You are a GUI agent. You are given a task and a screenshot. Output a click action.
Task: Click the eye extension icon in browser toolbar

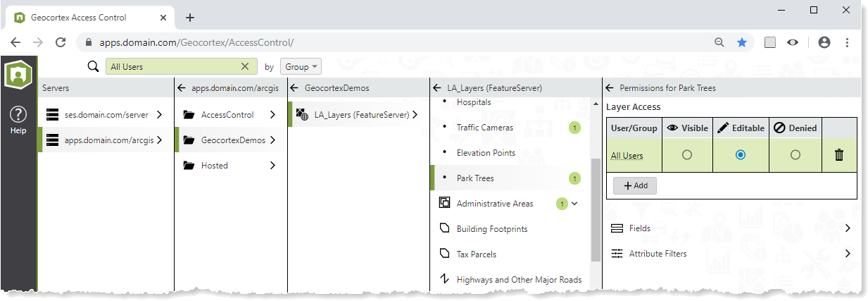click(793, 42)
